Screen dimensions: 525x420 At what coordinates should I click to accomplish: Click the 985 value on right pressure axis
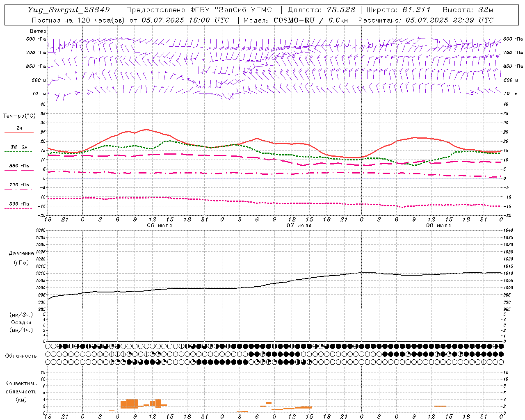pyautogui.click(x=508, y=309)
